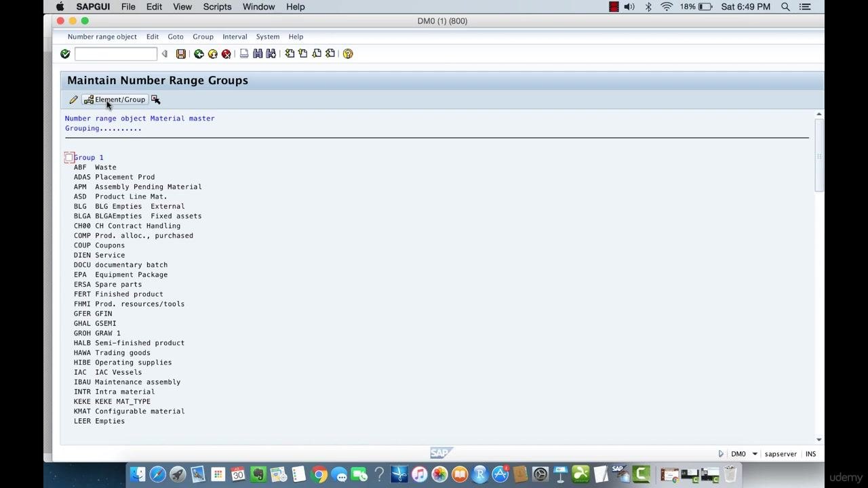Click the select-cursor icon beside Element/Group
The image size is (868, 488).
pyautogui.click(x=155, y=100)
